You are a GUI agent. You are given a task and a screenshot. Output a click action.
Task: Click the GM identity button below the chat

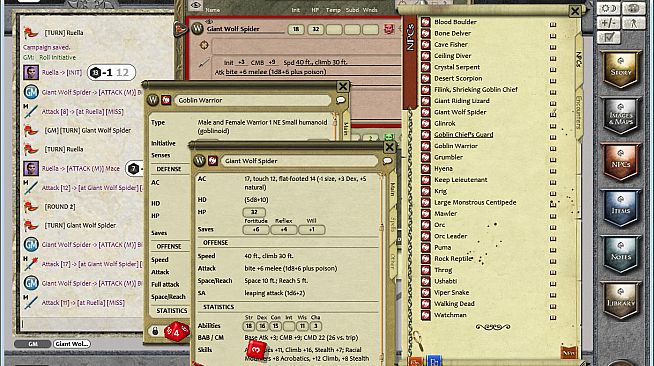pos(33,344)
